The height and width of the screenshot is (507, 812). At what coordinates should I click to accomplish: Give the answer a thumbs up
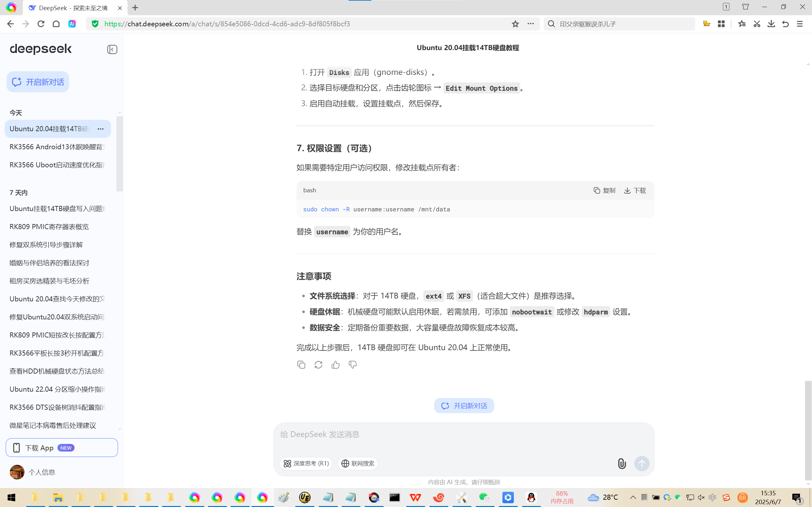(336, 365)
